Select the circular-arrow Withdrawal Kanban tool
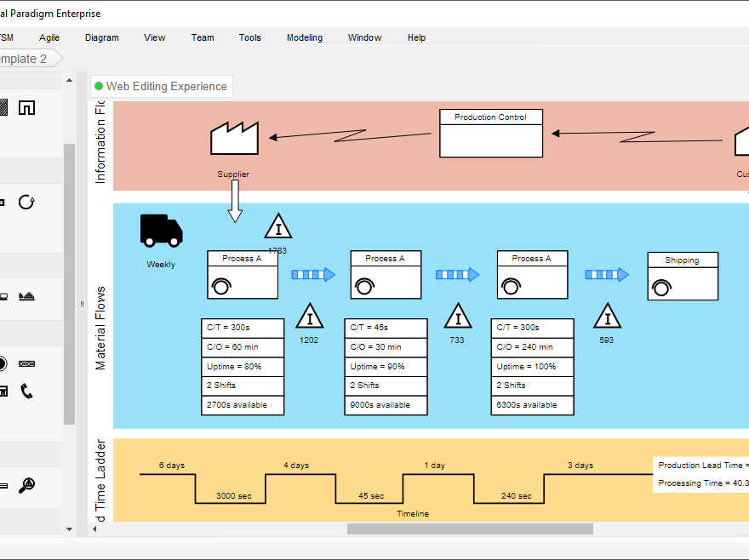 [x=26, y=202]
